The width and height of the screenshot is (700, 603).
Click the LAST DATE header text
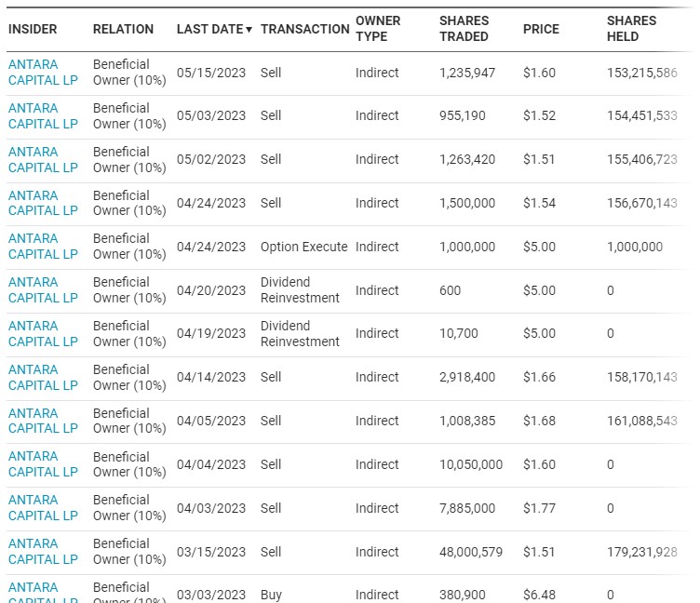209,29
